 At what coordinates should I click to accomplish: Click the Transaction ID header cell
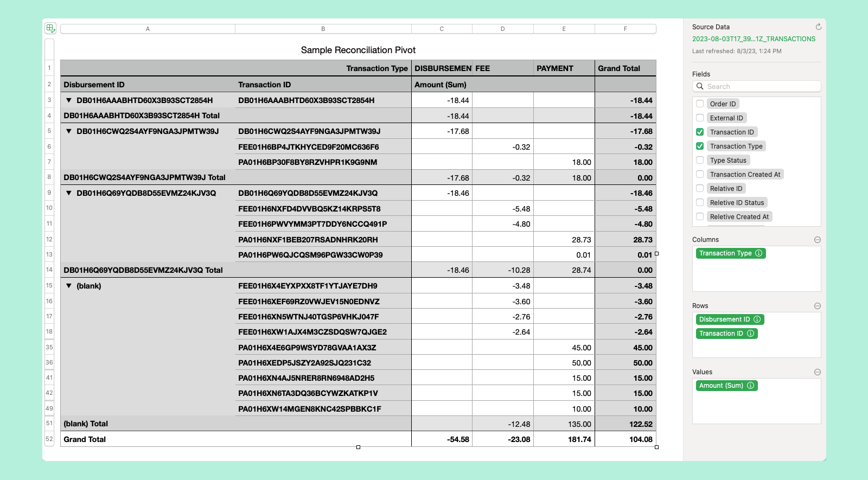(323, 85)
